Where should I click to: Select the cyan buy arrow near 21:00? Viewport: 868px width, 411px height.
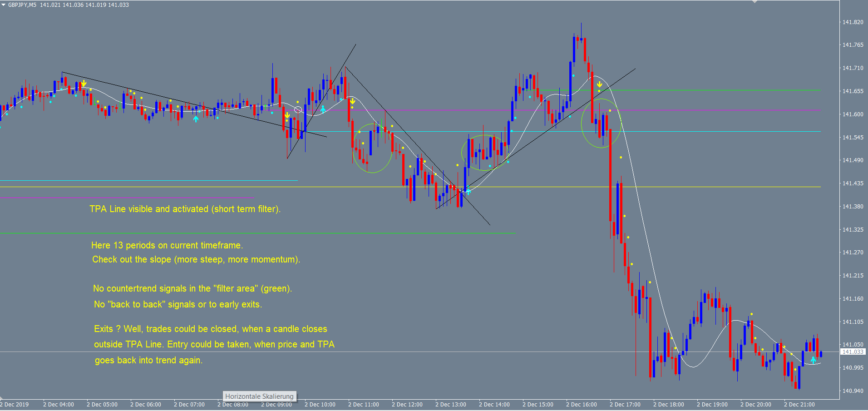pos(813,360)
